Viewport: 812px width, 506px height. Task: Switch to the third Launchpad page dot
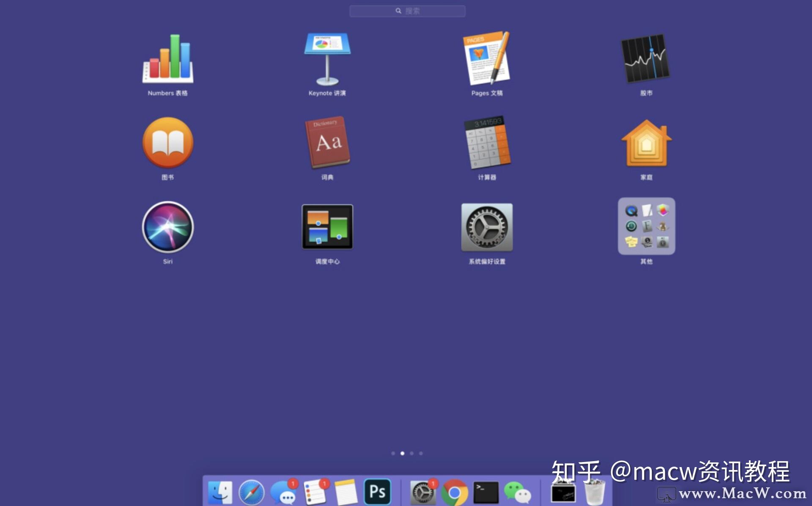click(x=411, y=453)
